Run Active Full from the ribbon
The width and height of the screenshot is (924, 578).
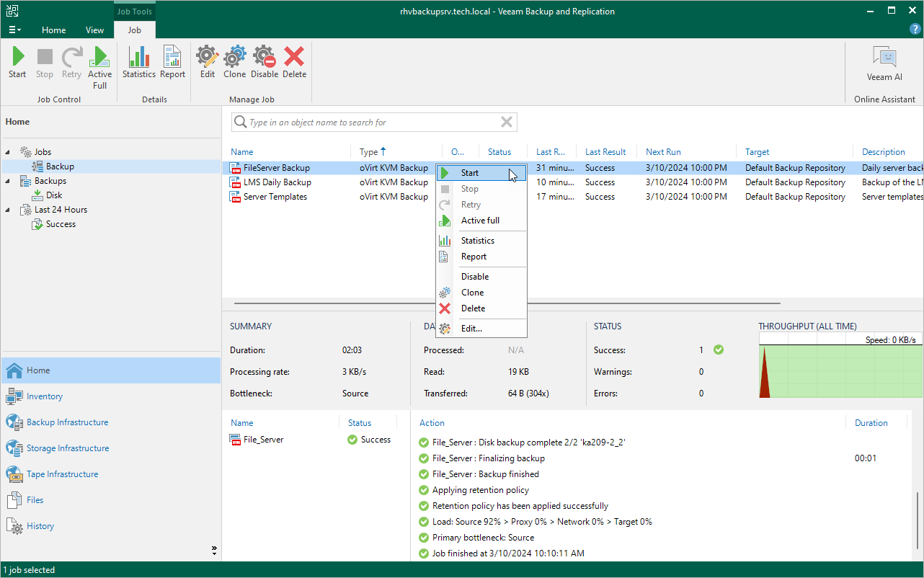(x=100, y=68)
